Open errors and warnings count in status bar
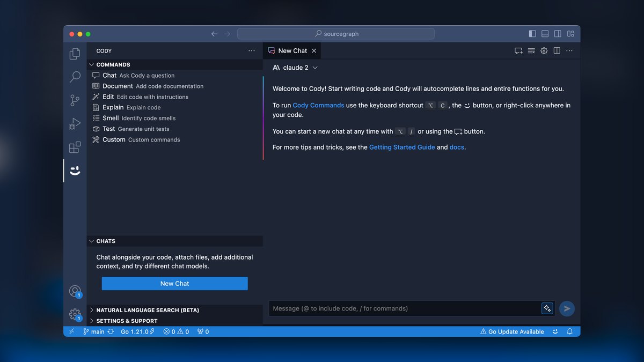Image resolution: width=644 pixels, height=362 pixels. pos(177,331)
